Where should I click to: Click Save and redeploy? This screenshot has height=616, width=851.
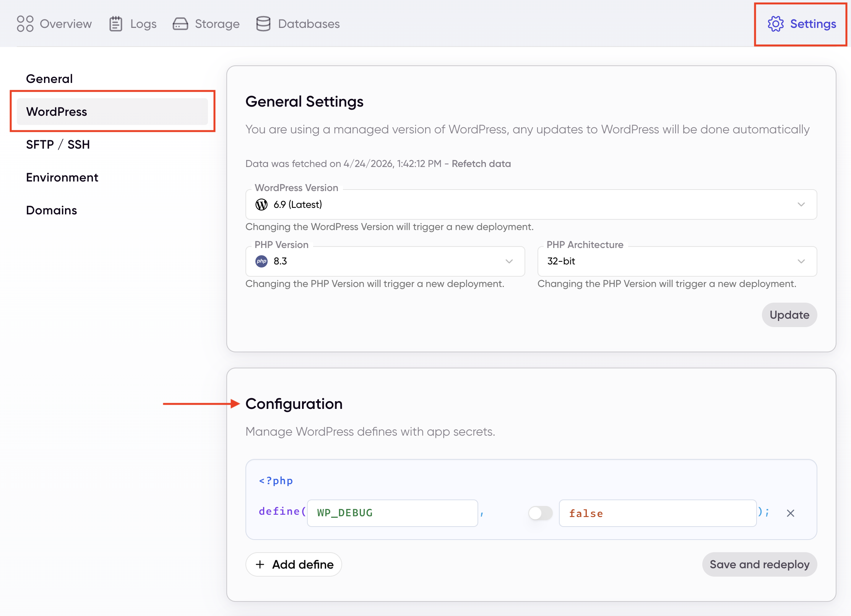[x=759, y=564]
